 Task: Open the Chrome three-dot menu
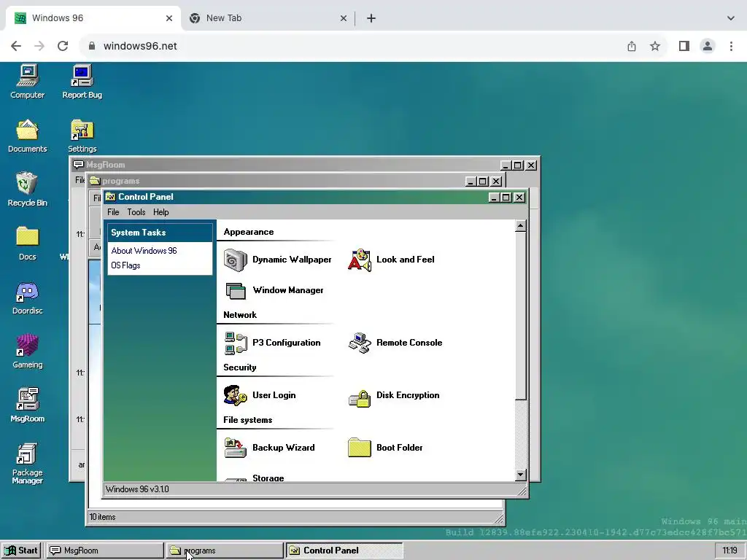(x=731, y=46)
